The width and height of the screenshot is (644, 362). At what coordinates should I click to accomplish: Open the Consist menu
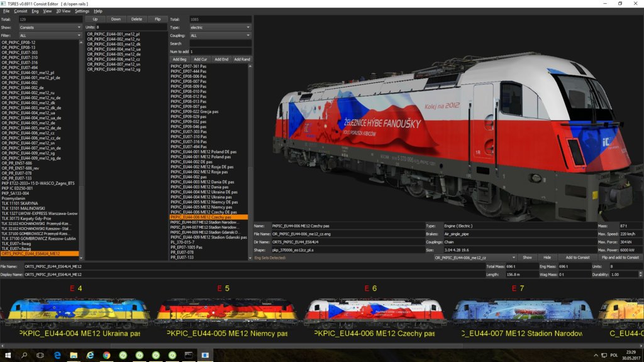pyautogui.click(x=21, y=11)
